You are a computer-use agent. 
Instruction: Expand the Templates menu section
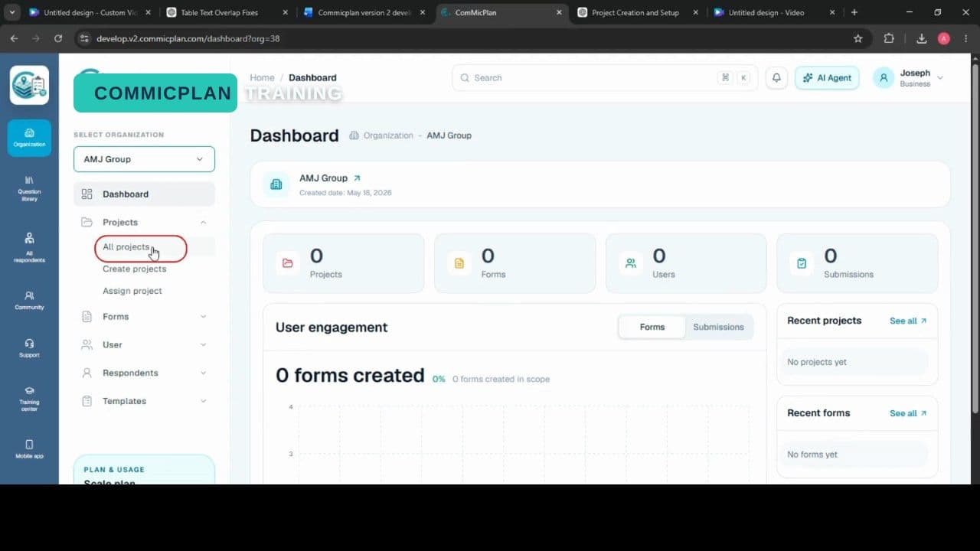203,401
